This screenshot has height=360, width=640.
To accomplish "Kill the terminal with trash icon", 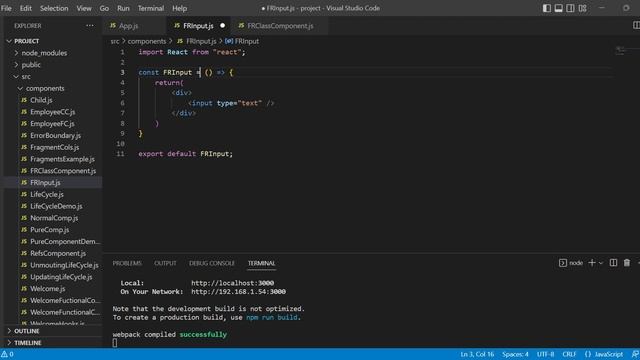I will (x=627, y=263).
